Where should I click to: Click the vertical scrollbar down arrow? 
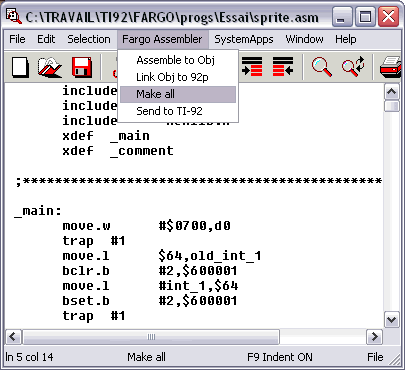point(392,320)
